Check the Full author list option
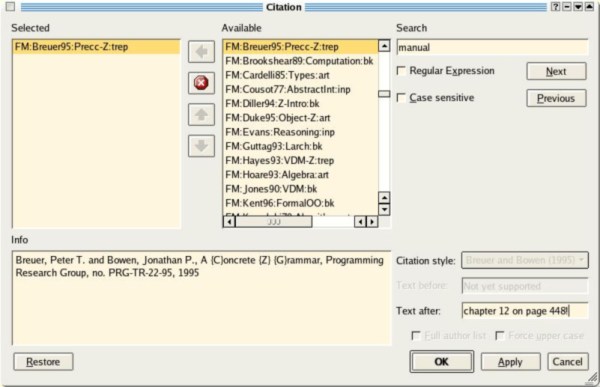The height and width of the screenshot is (387, 600). [416, 336]
